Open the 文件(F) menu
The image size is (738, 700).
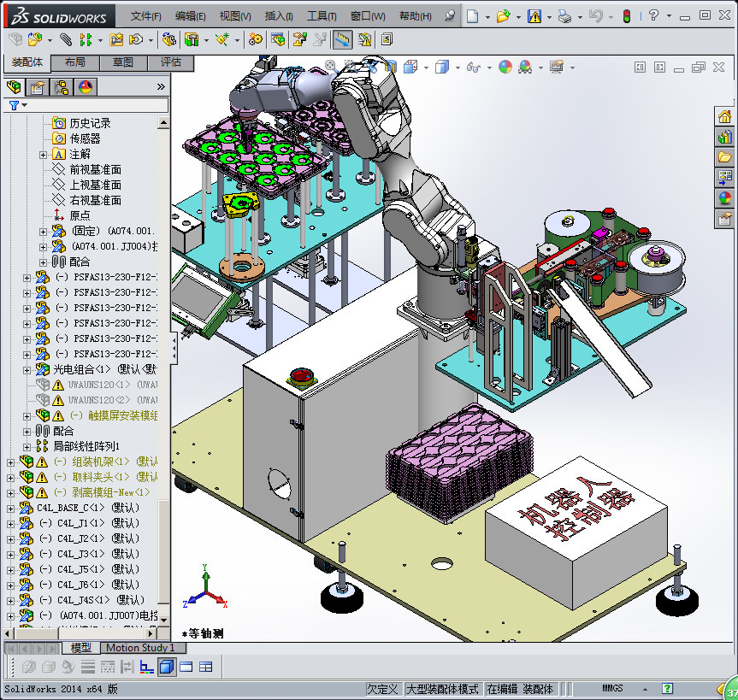tap(145, 16)
